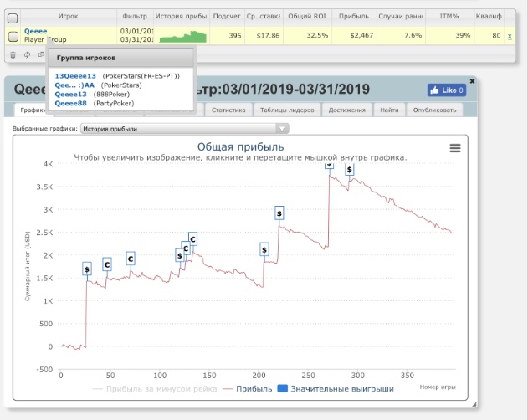Enable Прибыль за минусом рейка series

tap(155, 389)
